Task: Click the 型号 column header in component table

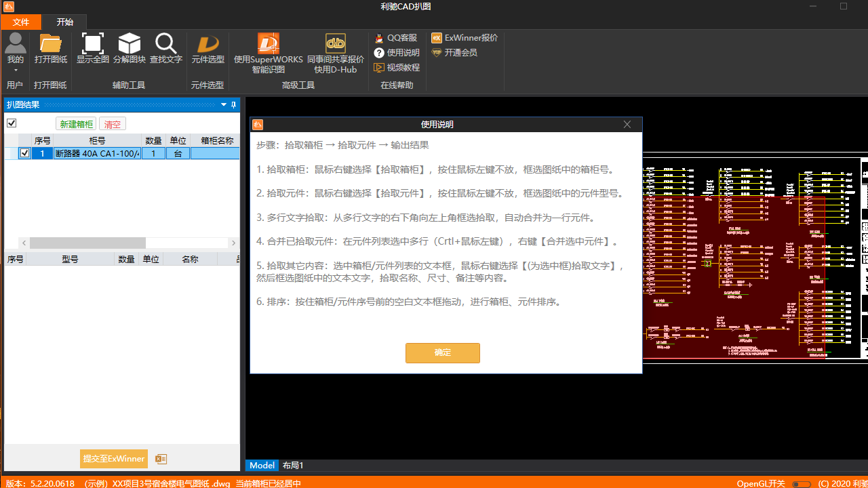Action: (x=70, y=259)
